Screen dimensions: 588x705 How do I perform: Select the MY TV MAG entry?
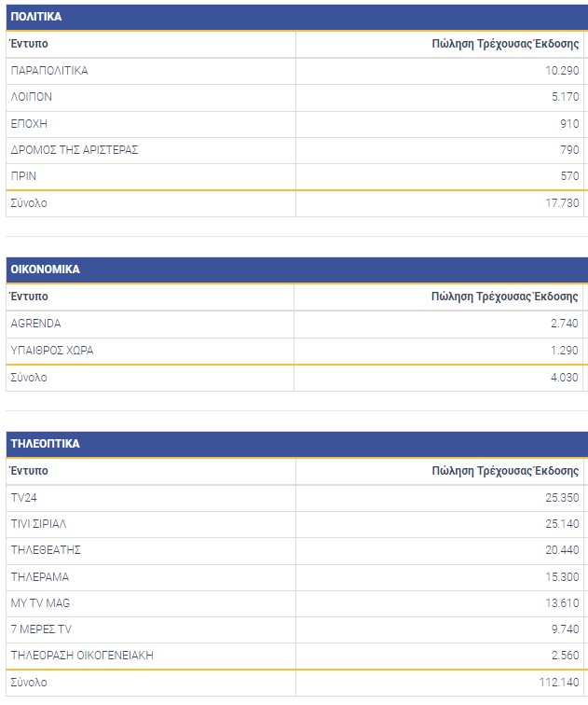(x=40, y=603)
